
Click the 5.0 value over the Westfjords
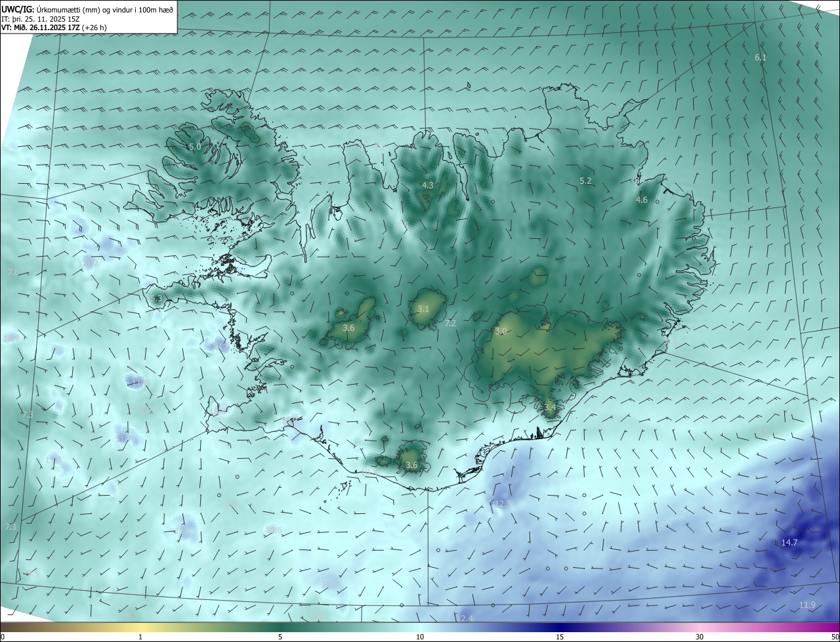coord(194,147)
